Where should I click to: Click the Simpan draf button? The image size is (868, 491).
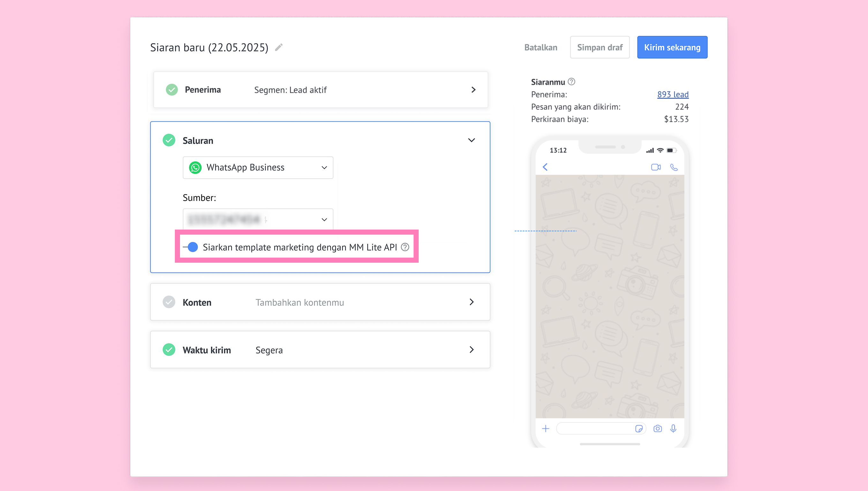click(x=600, y=47)
